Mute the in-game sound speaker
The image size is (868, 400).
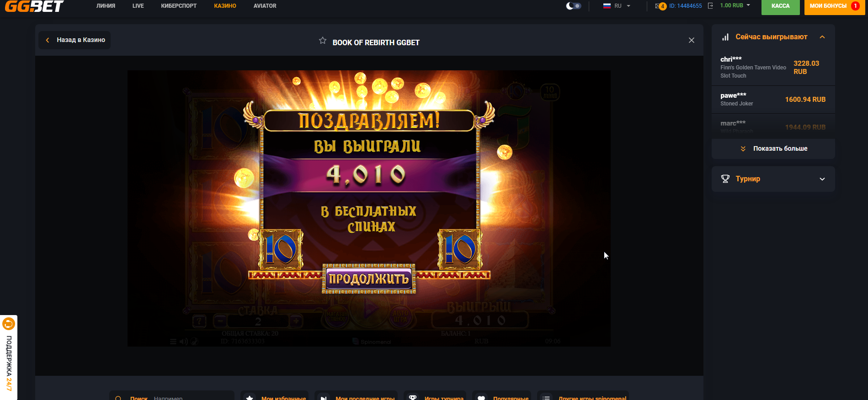183,342
